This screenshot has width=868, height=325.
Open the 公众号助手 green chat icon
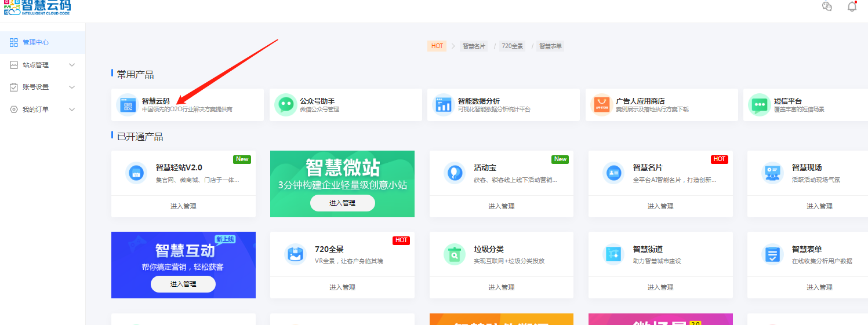click(285, 105)
